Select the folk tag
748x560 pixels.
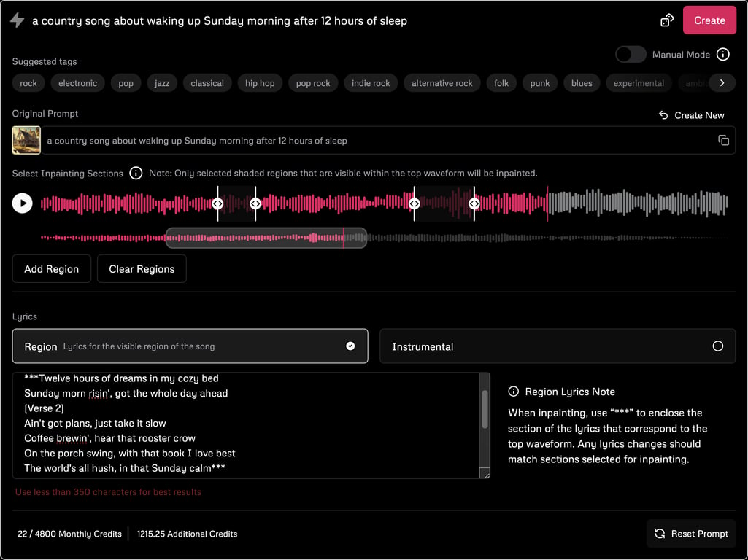(501, 83)
